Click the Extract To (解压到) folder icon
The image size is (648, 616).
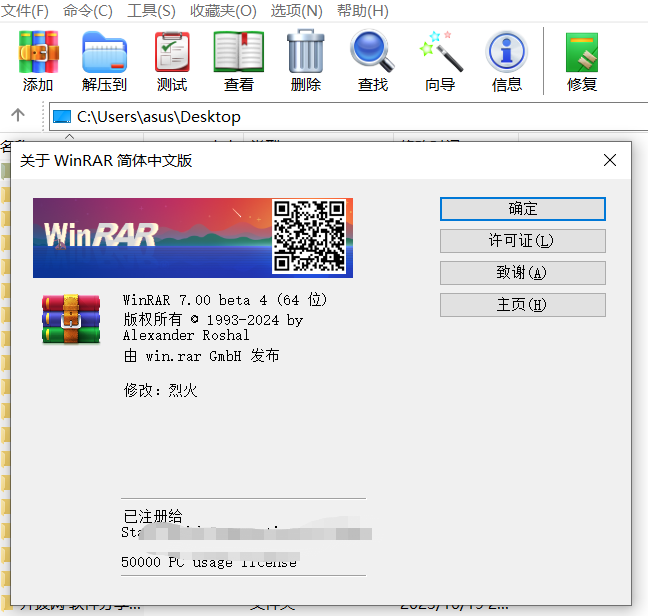104,52
